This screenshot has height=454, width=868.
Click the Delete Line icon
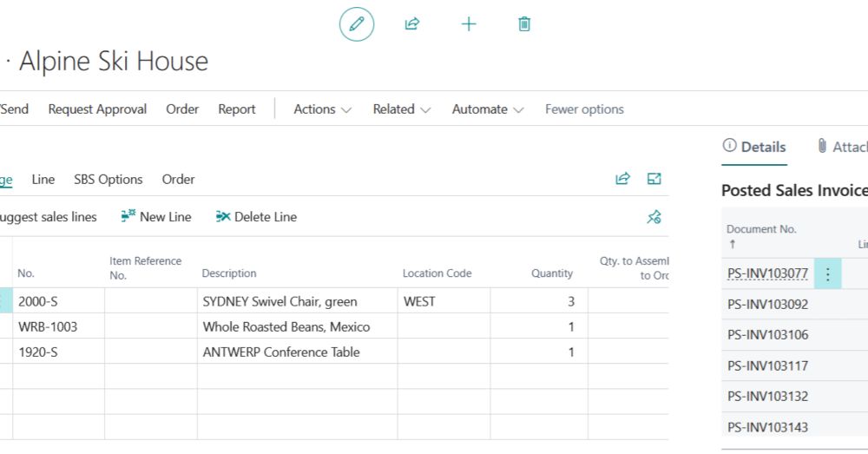pyautogui.click(x=222, y=216)
